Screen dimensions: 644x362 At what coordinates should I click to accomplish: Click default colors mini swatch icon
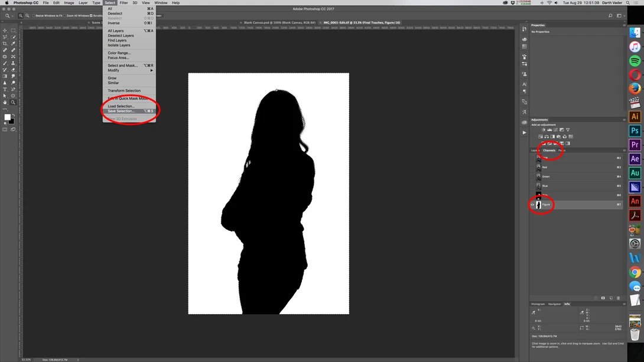pyautogui.click(x=5, y=123)
